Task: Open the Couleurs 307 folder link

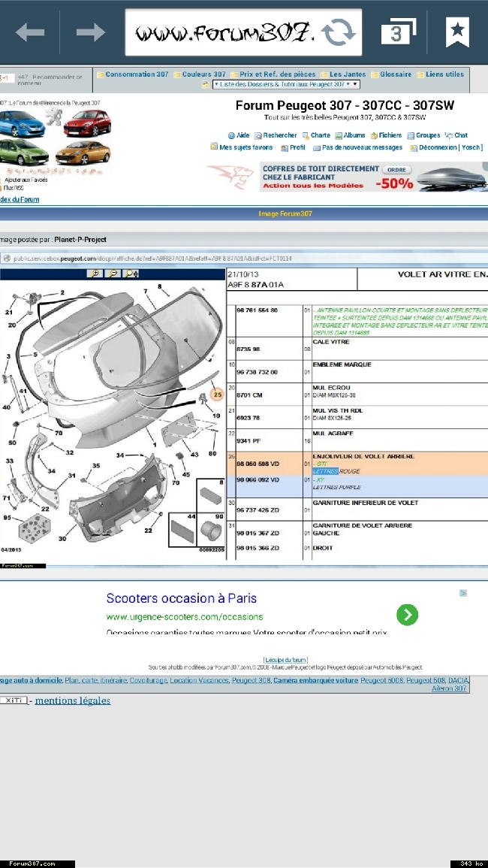Action: pyautogui.click(x=199, y=74)
